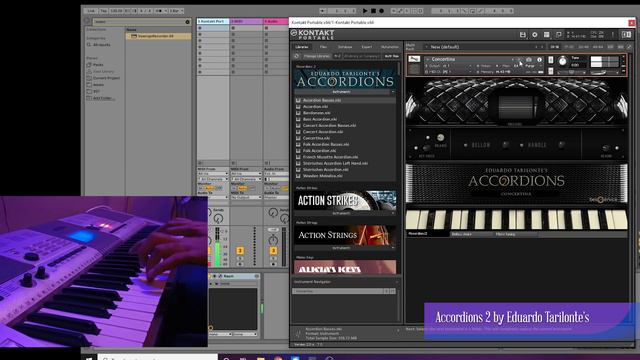Adjust the Handle knob on accordion interface

[562, 145]
